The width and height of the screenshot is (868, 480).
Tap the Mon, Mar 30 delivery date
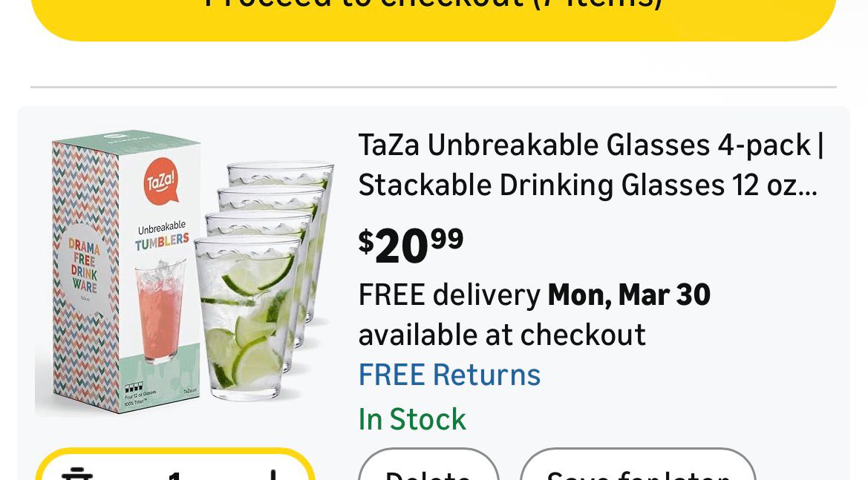(x=629, y=295)
